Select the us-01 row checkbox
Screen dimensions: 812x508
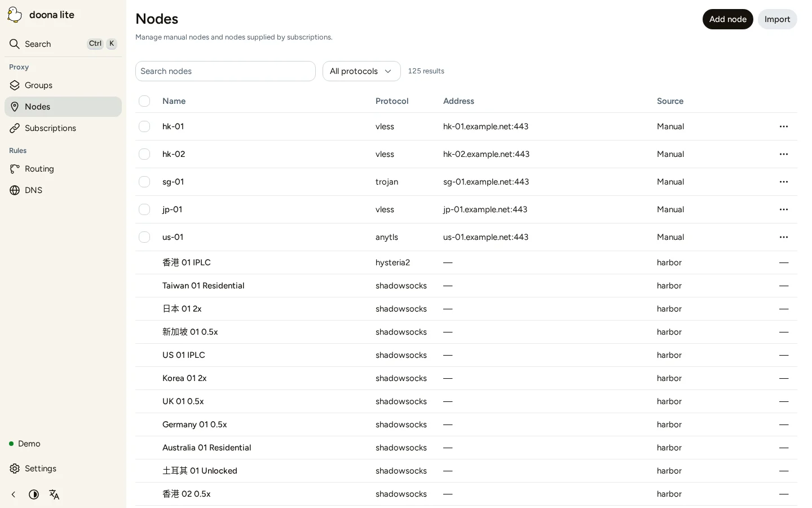coord(144,237)
